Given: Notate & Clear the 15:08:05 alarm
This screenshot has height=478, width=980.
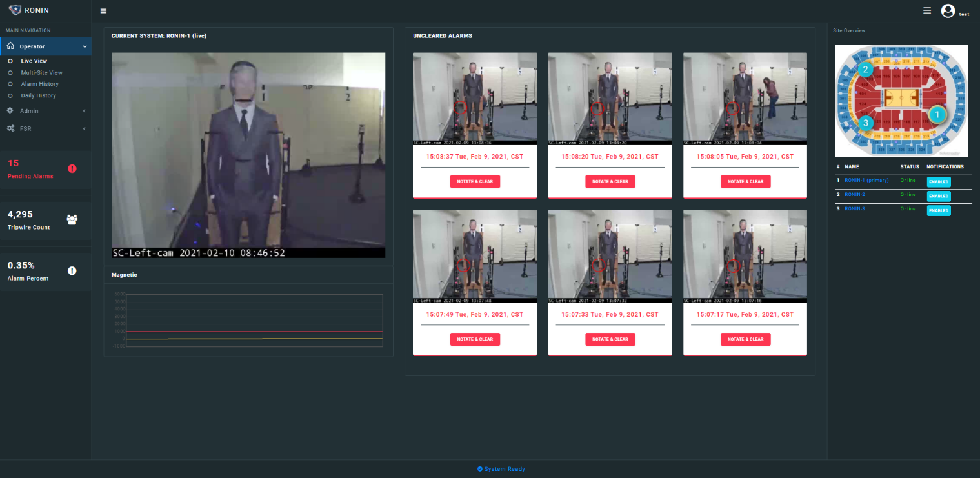Looking at the screenshot, I should tap(745, 181).
